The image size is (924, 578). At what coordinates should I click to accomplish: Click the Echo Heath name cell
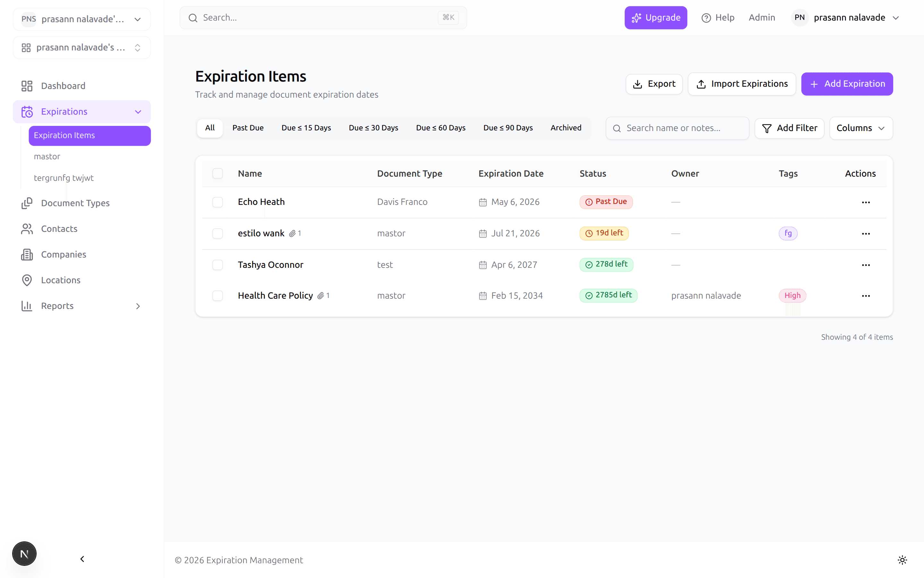[x=261, y=202]
